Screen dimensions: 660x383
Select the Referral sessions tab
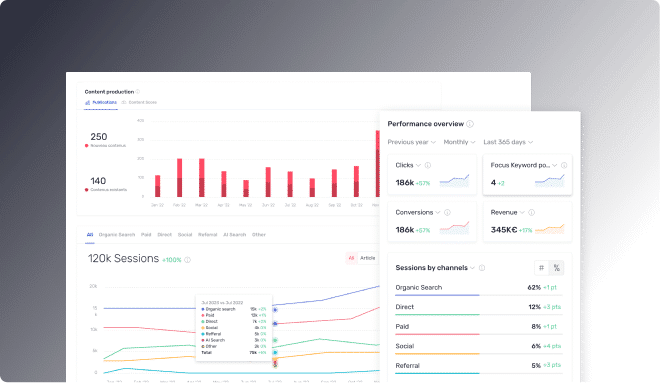208,235
